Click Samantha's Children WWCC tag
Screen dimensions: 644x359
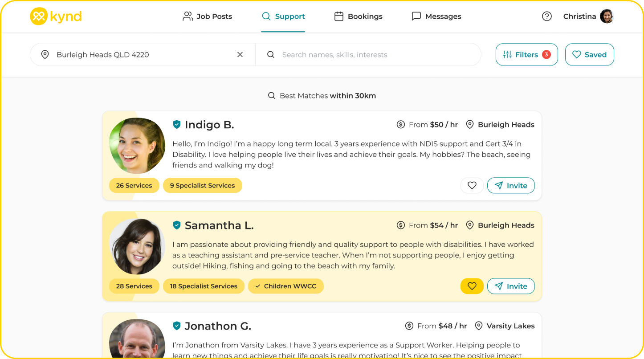[286, 286]
